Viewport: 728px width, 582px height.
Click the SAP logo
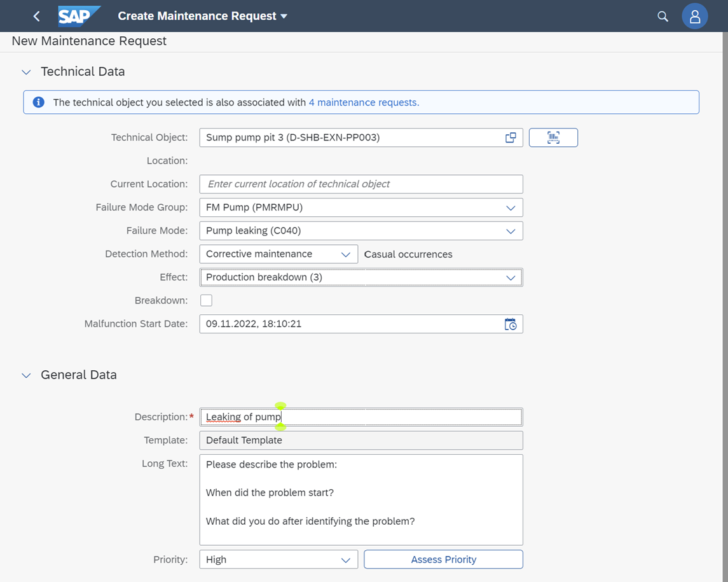point(79,17)
